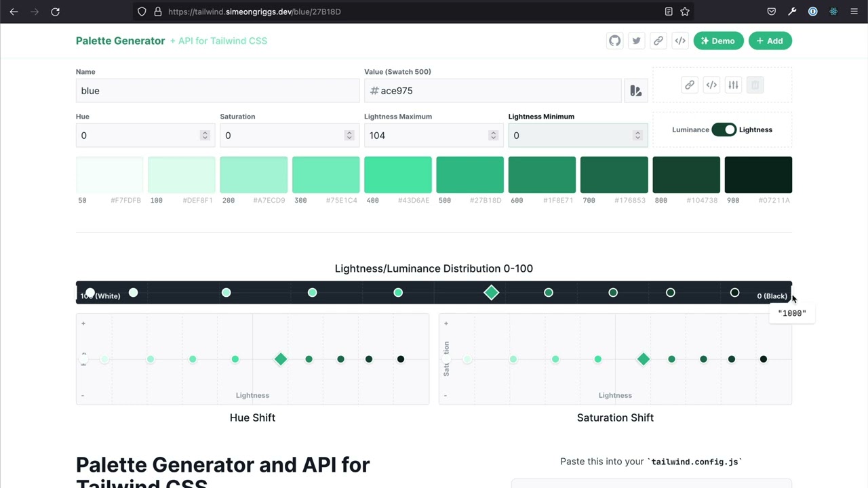Click the Hue Shift caption
Image resolution: width=868 pixels, height=488 pixels.
[x=252, y=418]
